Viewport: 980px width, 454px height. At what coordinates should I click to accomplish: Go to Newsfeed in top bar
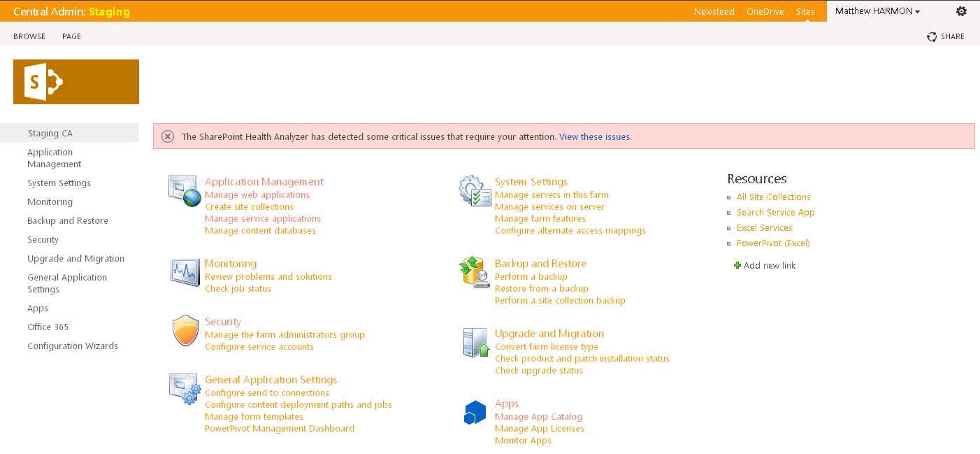click(714, 12)
